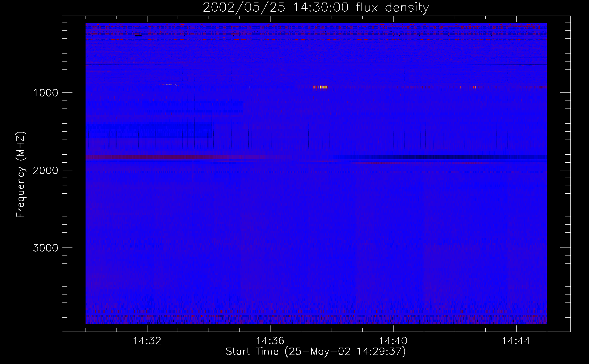Select the 'Start Time (25-May-02 14:29:37)' label
This screenshot has width=589, height=364.
(x=316, y=352)
